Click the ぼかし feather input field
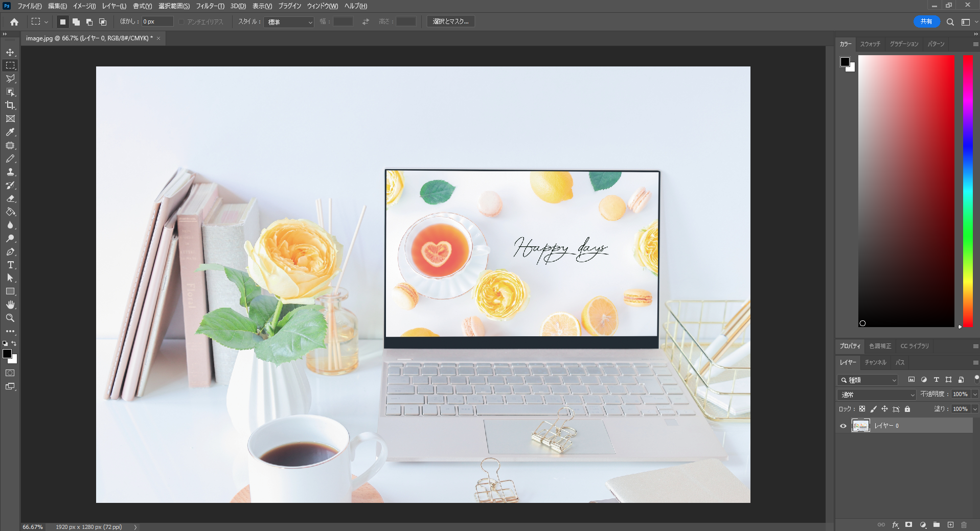Viewport: 980px width, 531px height. [157, 21]
